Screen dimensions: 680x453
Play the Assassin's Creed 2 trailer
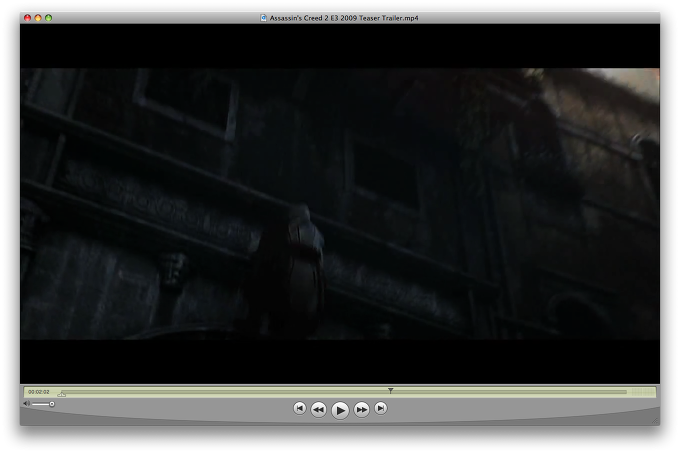pyautogui.click(x=340, y=410)
